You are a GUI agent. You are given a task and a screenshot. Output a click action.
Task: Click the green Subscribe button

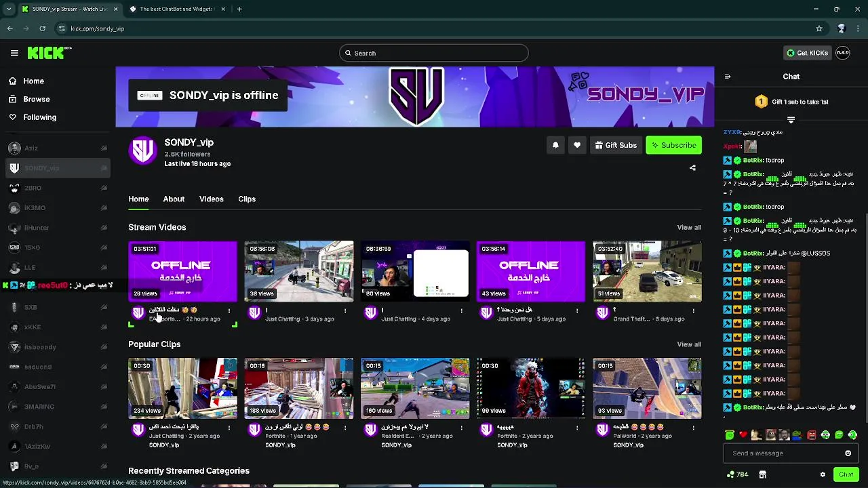pos(673,145)
